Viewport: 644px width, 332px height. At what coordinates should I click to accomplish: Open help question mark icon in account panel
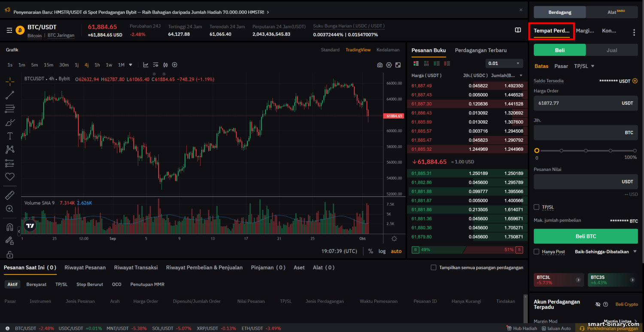605,304
